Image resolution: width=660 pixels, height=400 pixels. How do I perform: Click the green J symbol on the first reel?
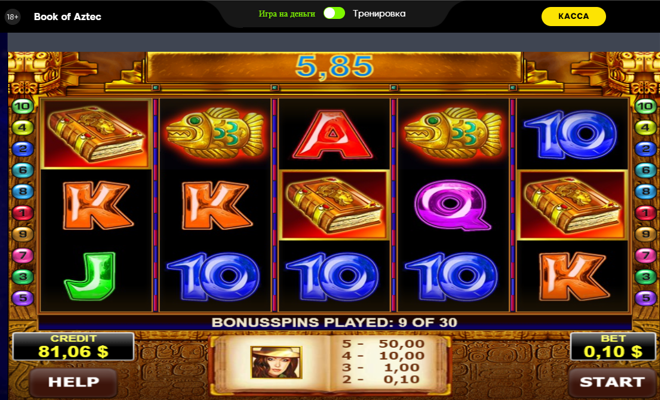tap(90, 276)
